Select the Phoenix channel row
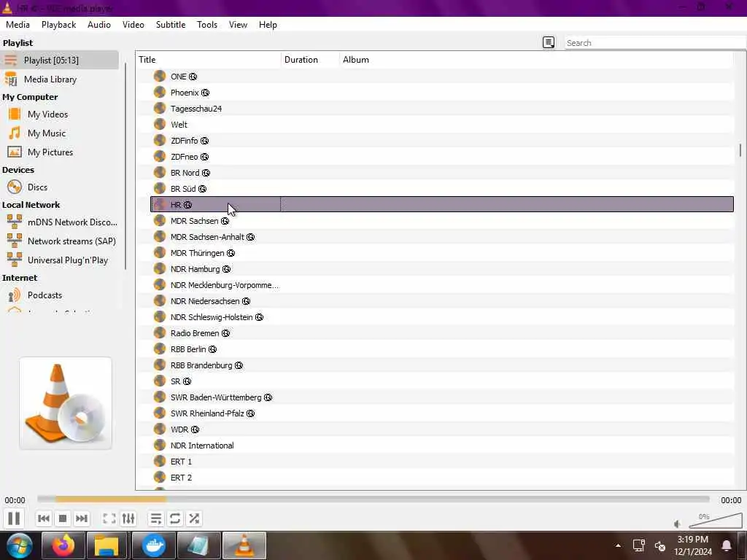The image size is (747, 560). pos(441,93)
